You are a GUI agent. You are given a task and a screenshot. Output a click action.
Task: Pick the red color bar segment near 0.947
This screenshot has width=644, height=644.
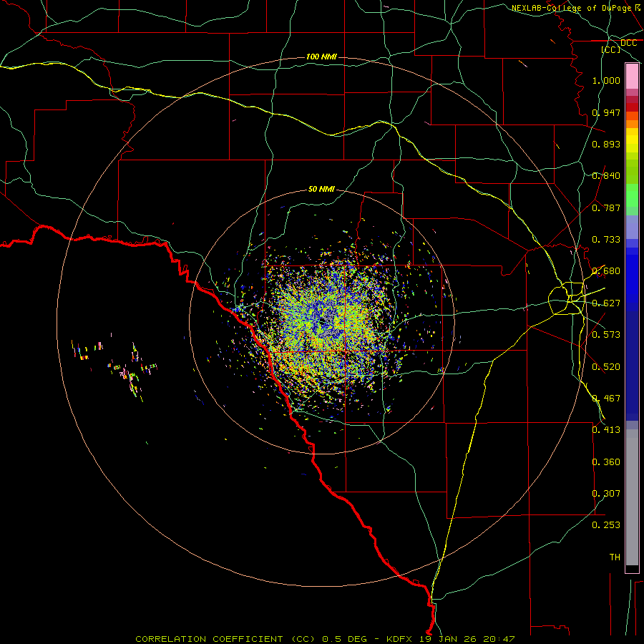tap(632, 107)
